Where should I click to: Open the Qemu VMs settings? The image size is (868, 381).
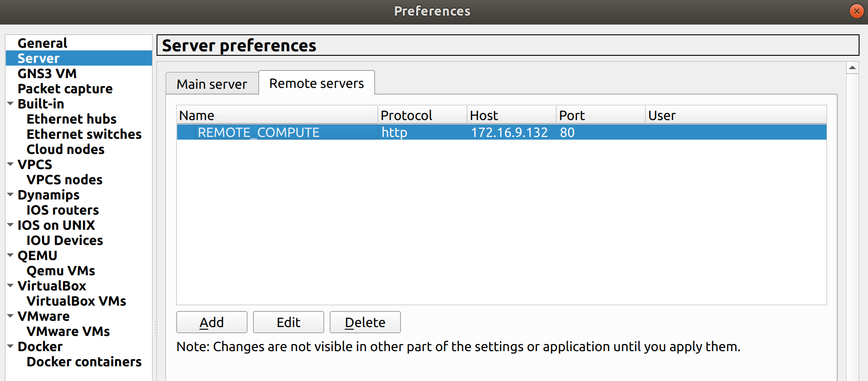61,270
